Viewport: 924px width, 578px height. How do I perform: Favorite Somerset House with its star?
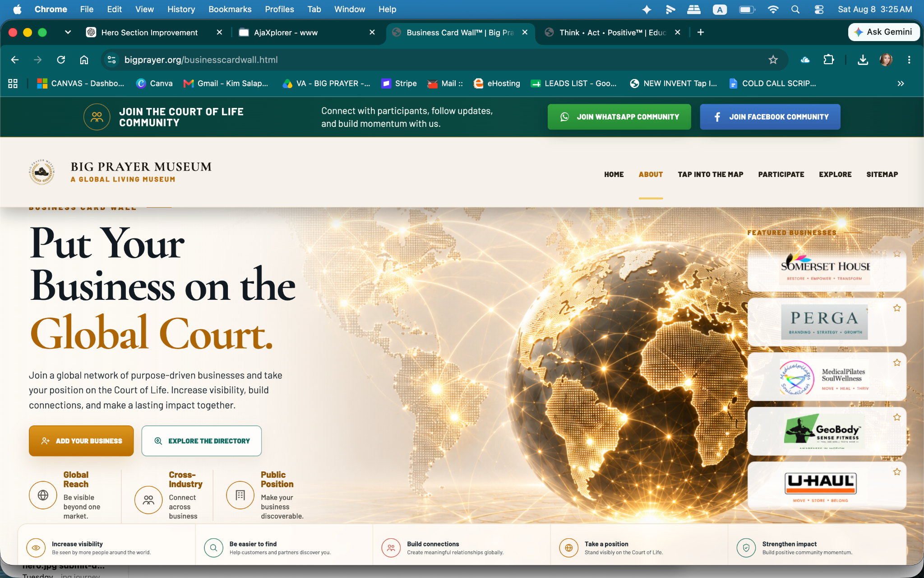(x=897, y=254)
